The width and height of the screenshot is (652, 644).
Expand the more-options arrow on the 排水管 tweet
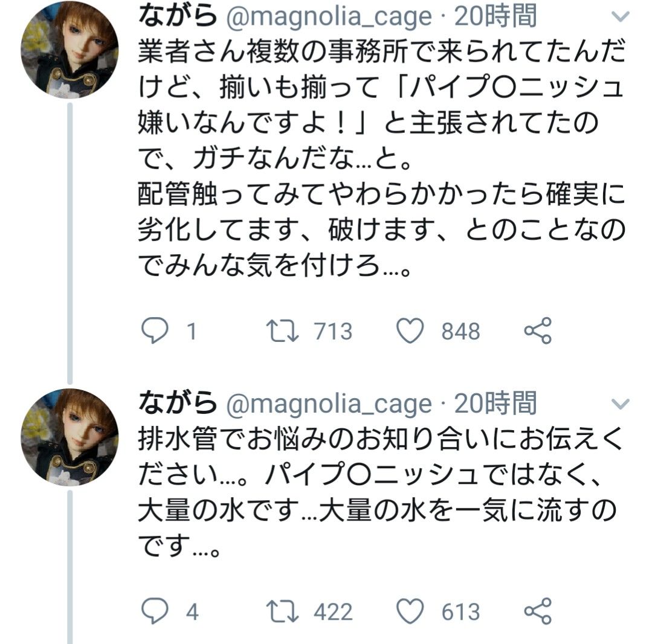pos(621,404)
